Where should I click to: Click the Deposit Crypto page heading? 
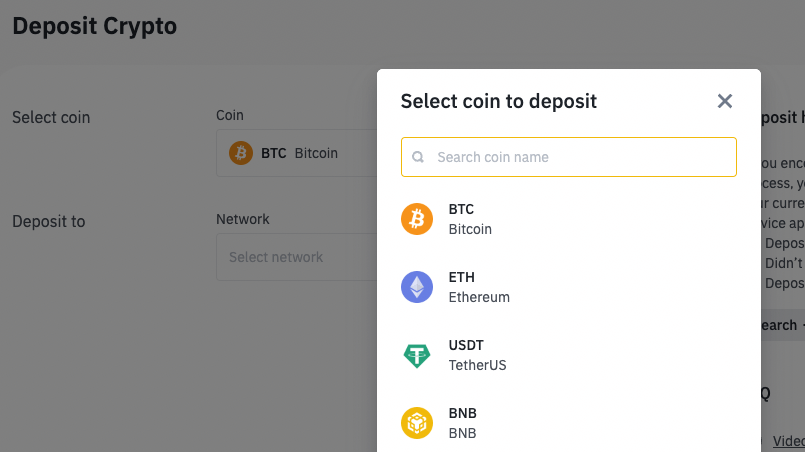pyautogui.click(x=94, y=26)
